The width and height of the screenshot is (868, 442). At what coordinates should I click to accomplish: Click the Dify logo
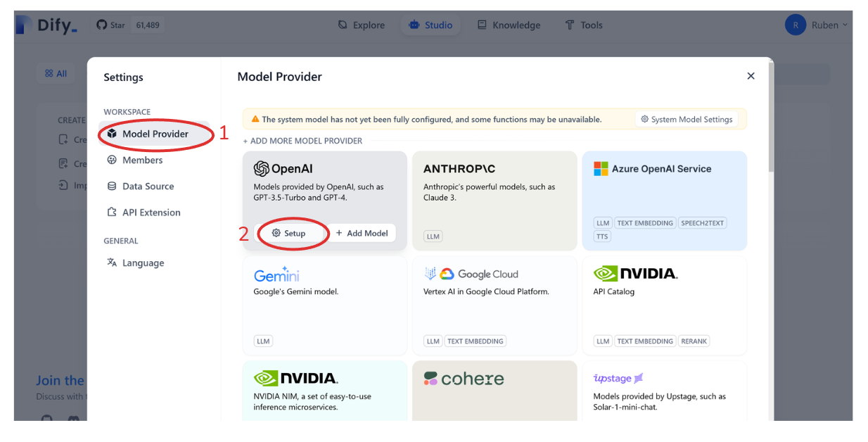pyautogui.click(x=45, y=24)
